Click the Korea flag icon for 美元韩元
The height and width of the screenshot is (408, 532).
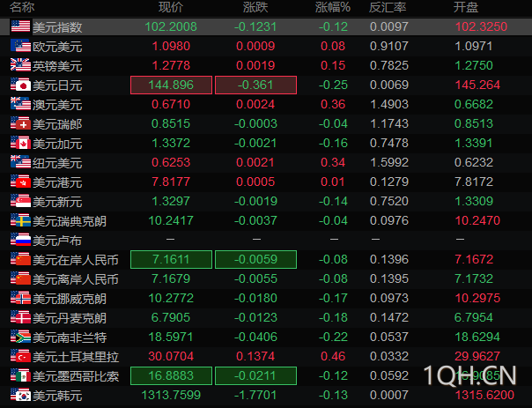pyautogui.click(x=20, y=395)
